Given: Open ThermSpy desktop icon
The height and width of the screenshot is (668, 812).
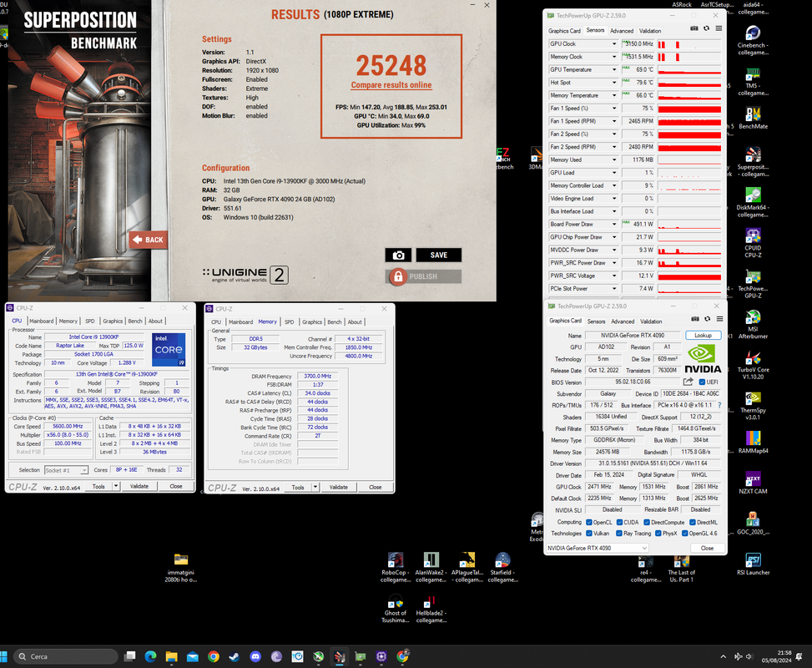Looking at the screenshot, I should [x=753, y=406].
